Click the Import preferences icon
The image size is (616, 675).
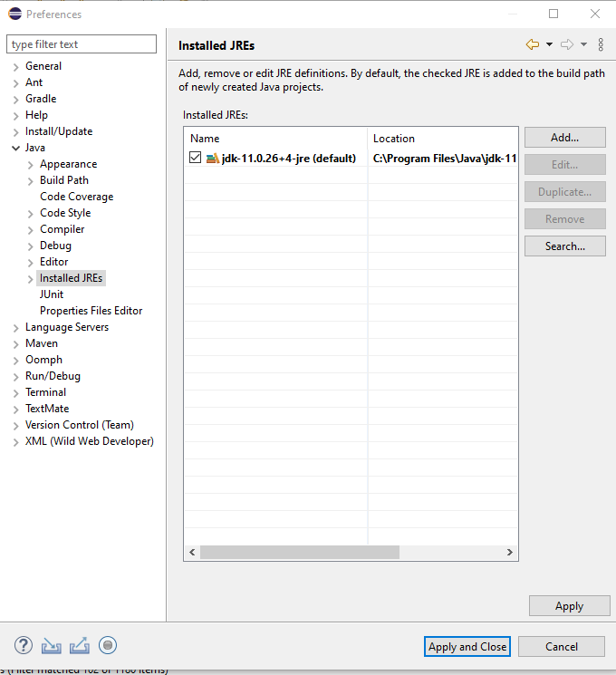pyautogui.click(x=52, y=646)
